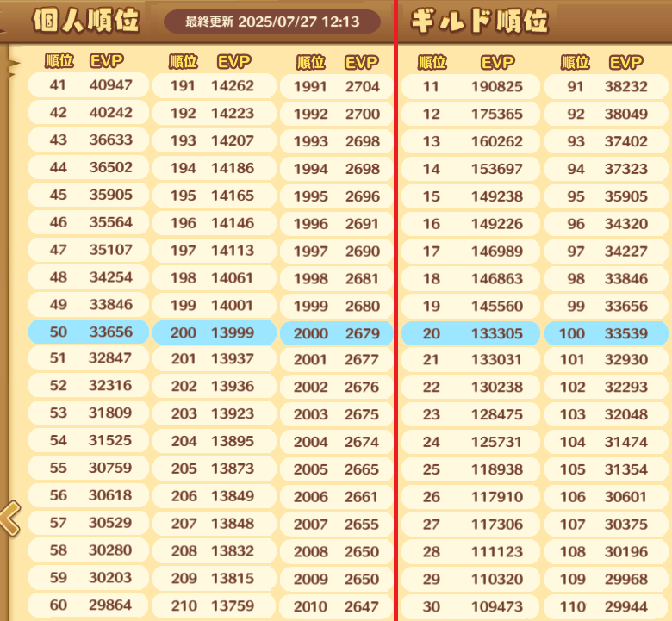
Task: Click guild rank 23 row with 128475
Action: [x=470, y=414]
